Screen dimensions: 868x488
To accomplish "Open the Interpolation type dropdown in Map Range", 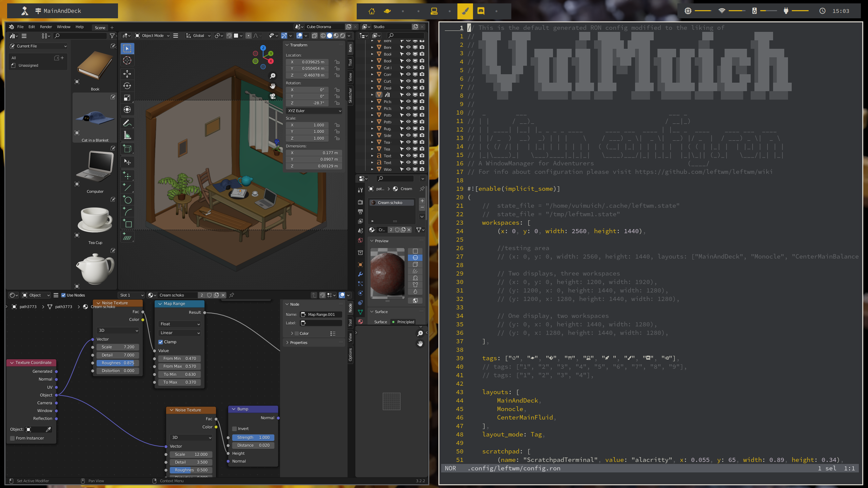I will click(178, 332).
